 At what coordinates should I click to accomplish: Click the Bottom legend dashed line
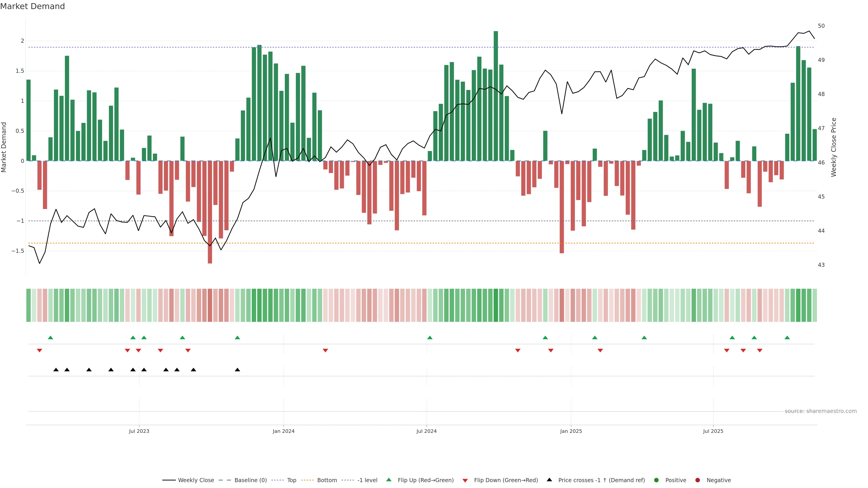(x=307, y=480)
